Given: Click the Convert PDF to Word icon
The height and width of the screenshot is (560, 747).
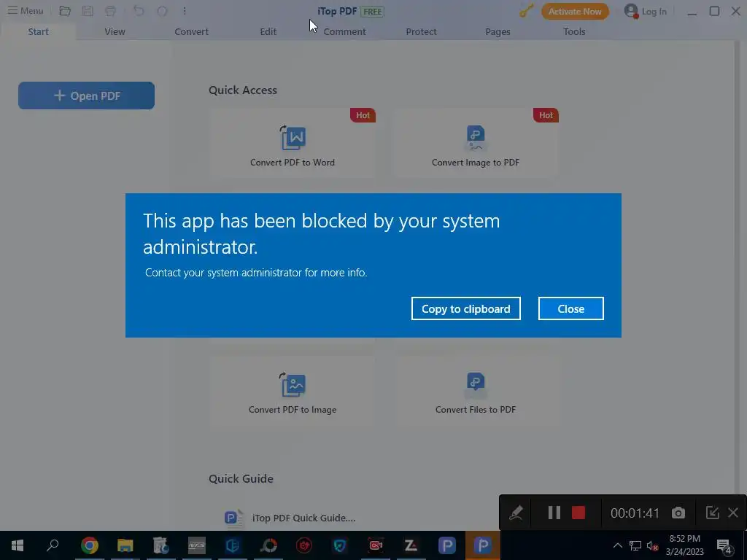Looking at the screenshot, I should 293,138.
